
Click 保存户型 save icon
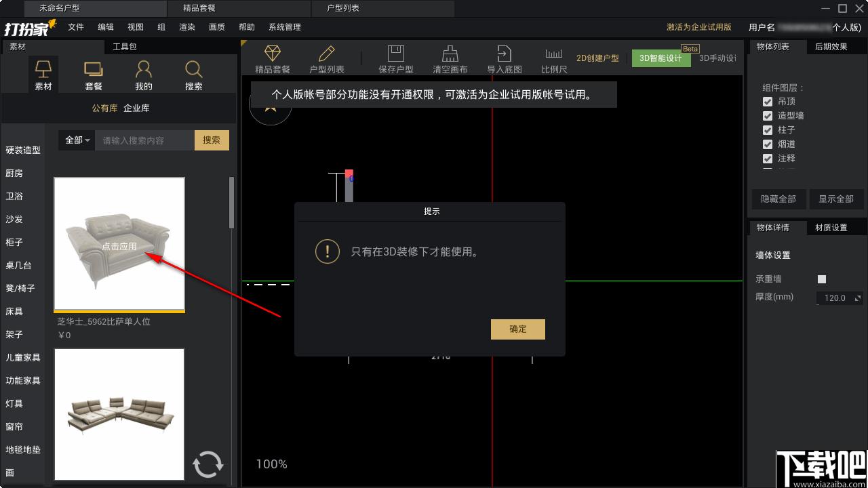pos(396,59)
